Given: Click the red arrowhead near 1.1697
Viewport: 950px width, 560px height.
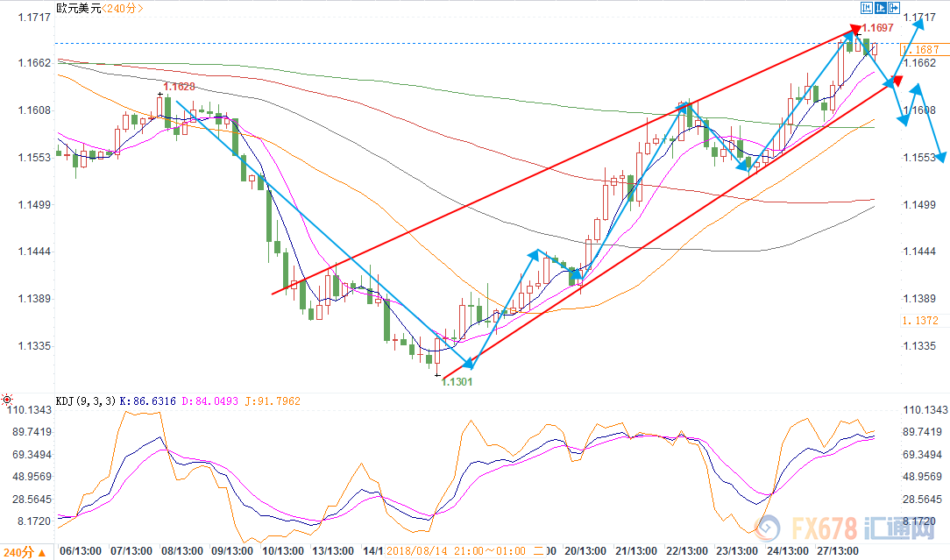Looking at the screenshot, I should pos(854,31).
